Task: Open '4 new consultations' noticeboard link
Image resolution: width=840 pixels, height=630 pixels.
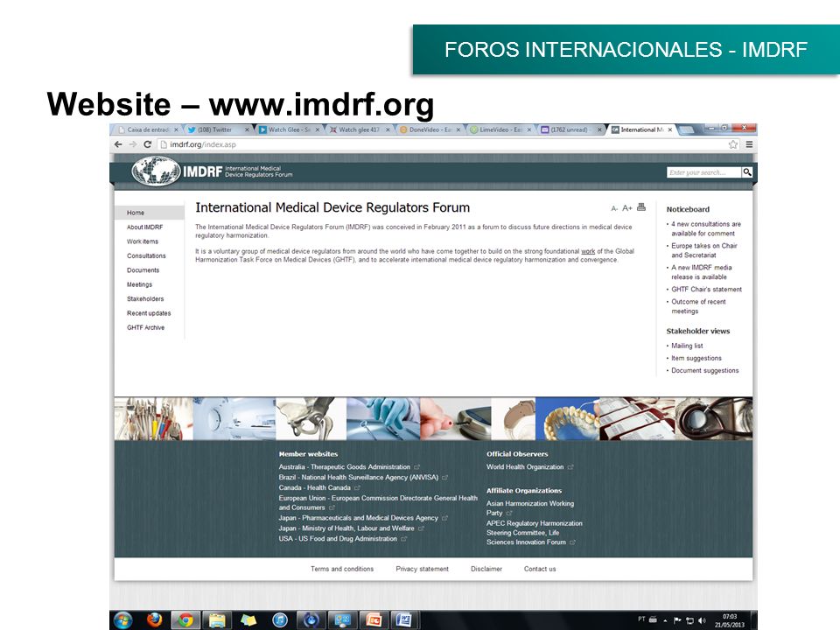Action: point(706,228)
